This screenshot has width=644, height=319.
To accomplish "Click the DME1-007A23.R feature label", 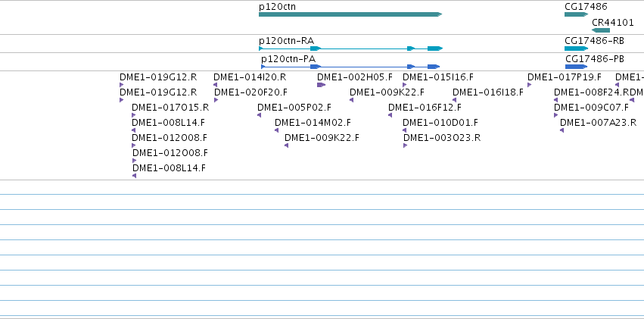I will click(599, 123).
